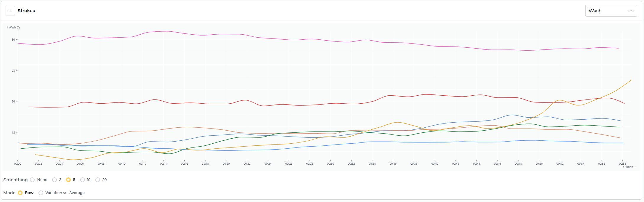
Task: Click the 00:00 tick on duration axis
Action: pyautogui.click(x=18, y=163)
